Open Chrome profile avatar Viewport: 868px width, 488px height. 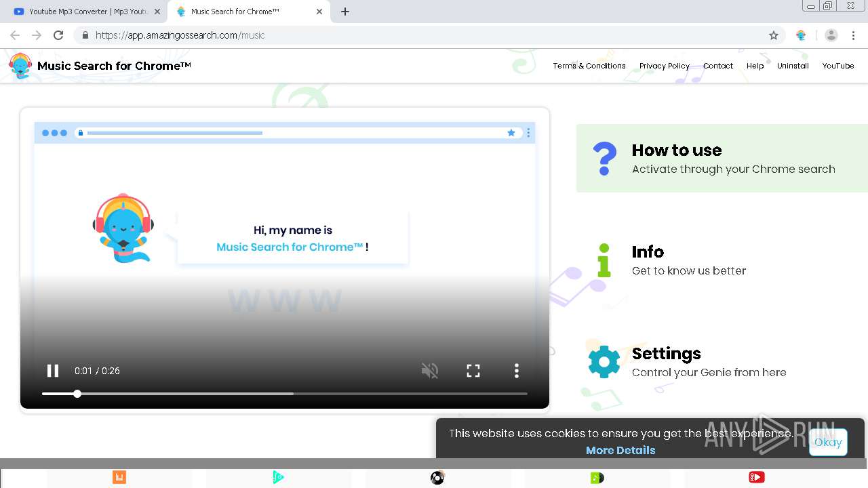coord(831,35)
